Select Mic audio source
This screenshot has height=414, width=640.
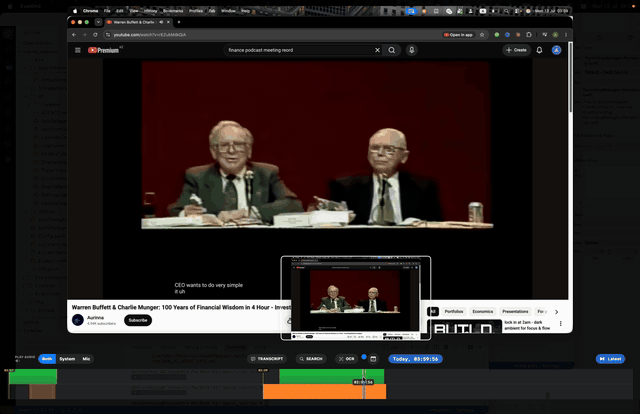coord(87,359)
